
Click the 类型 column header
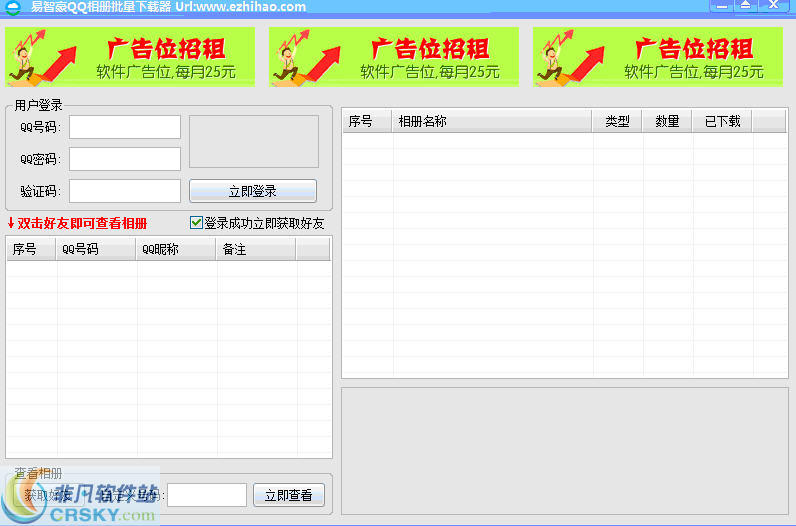(x=617, y=121)
